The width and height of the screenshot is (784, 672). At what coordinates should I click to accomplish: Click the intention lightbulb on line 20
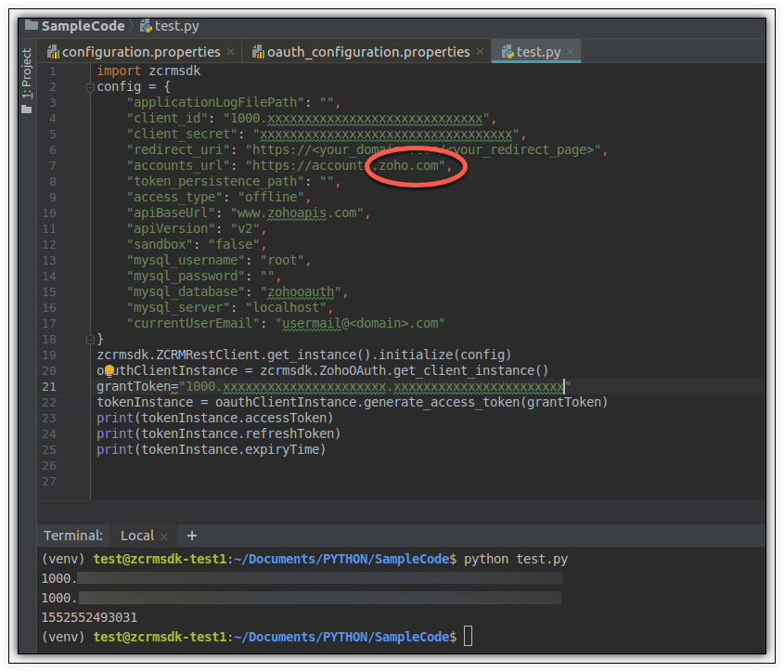coord(109,370)
